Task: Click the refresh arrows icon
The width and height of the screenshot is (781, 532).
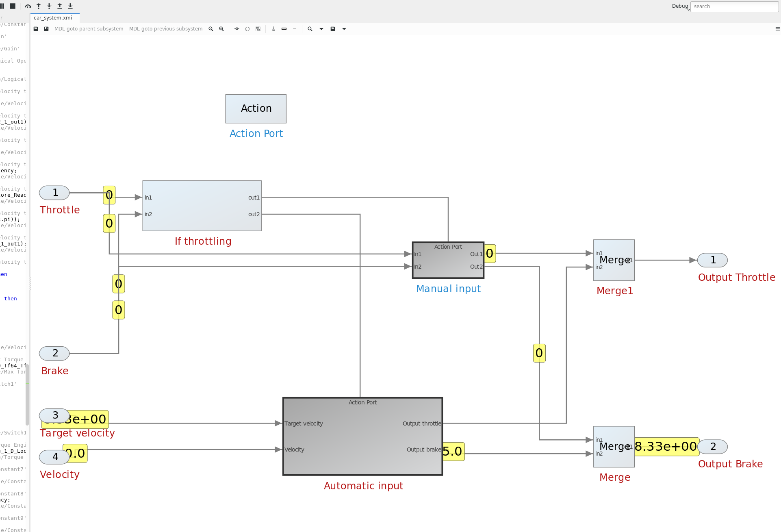Action: (x=247, y=29)
